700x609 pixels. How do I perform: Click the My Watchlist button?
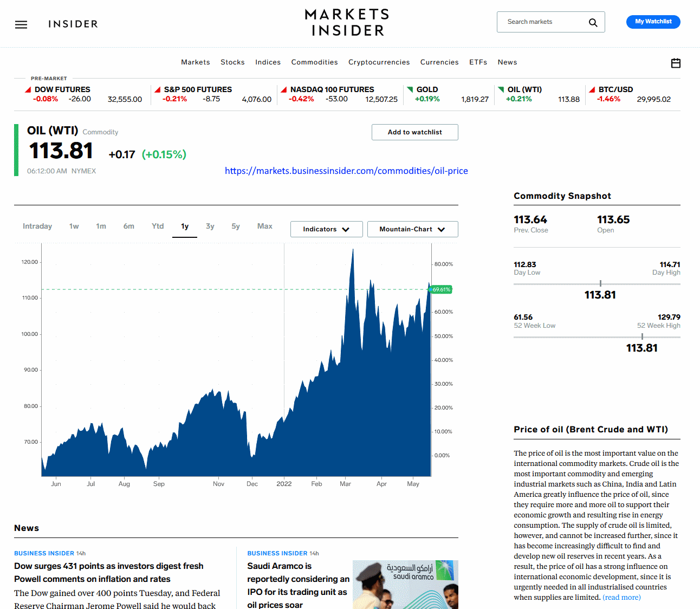tap(653, 22)
